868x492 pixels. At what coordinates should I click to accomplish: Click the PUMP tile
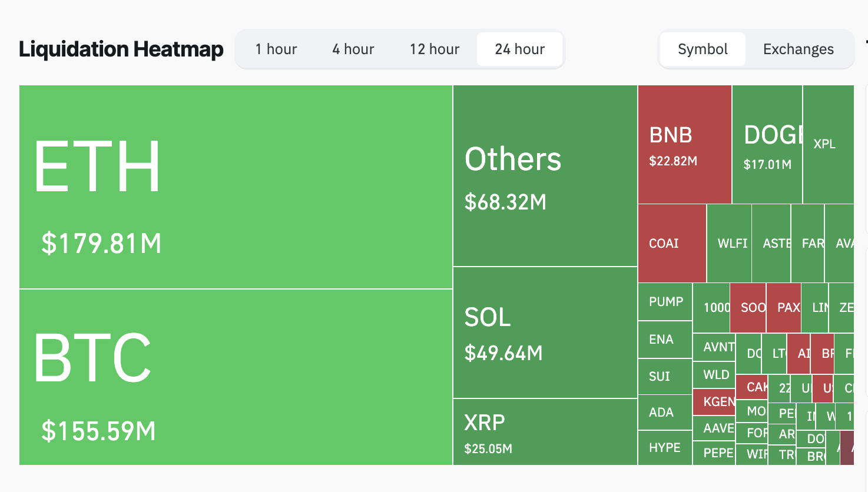pos(664,302)
